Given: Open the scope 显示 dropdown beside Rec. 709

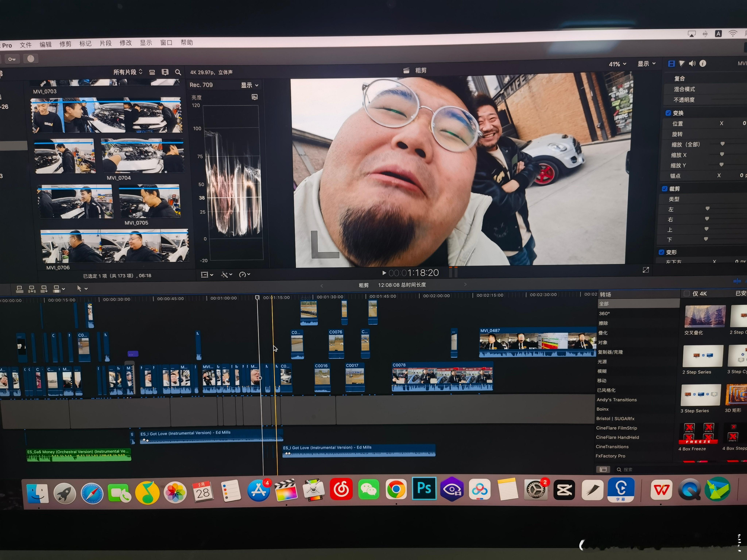Looking at the screenshot, I should point(249,85).
